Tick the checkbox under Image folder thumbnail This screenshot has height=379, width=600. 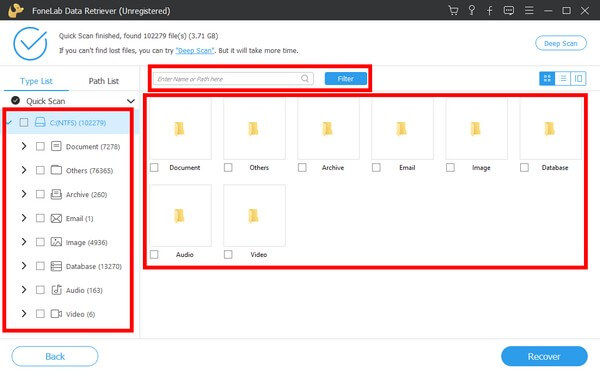click(x=450, y=167)
